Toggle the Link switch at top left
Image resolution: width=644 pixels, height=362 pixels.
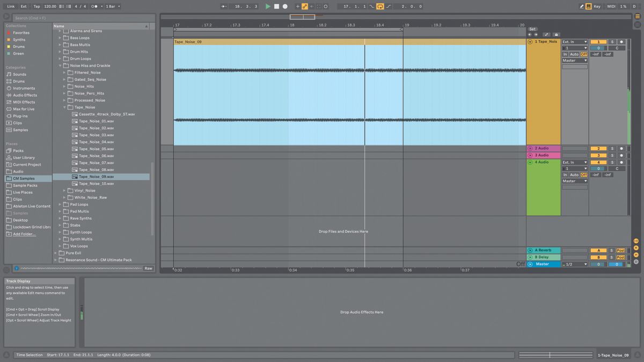[11, 6]
